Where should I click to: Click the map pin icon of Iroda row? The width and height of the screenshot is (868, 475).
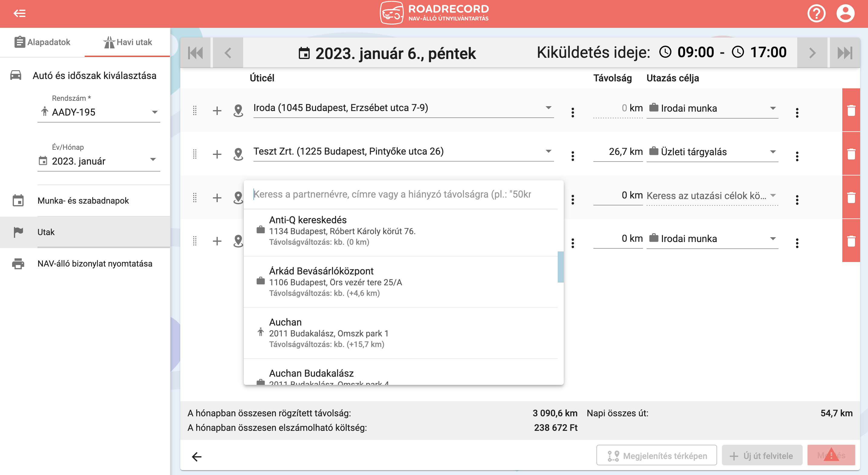238,110
